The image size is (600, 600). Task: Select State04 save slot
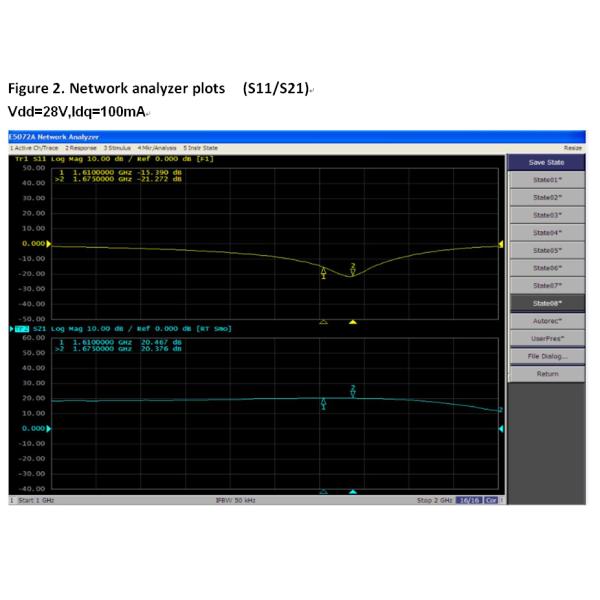tap(545, 232)
